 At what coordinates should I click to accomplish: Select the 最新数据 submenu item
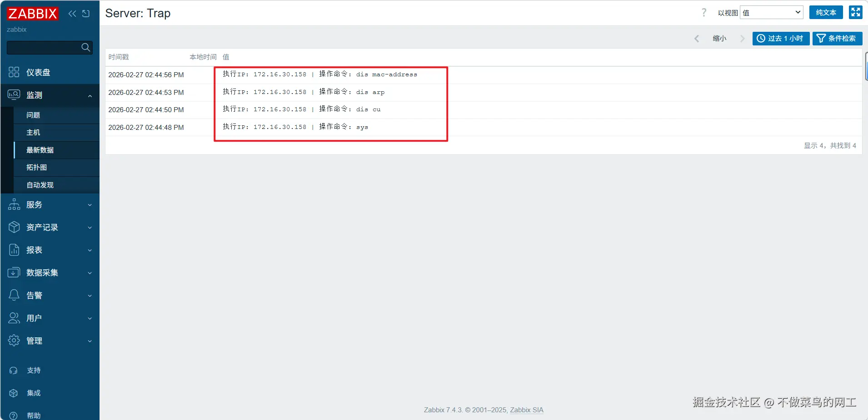(x=56, y=150)
